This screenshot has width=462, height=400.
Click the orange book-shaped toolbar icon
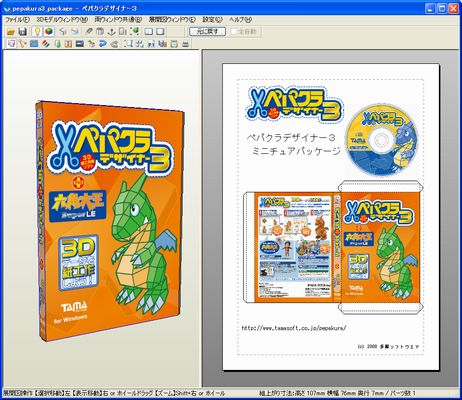tap(68, 43)
